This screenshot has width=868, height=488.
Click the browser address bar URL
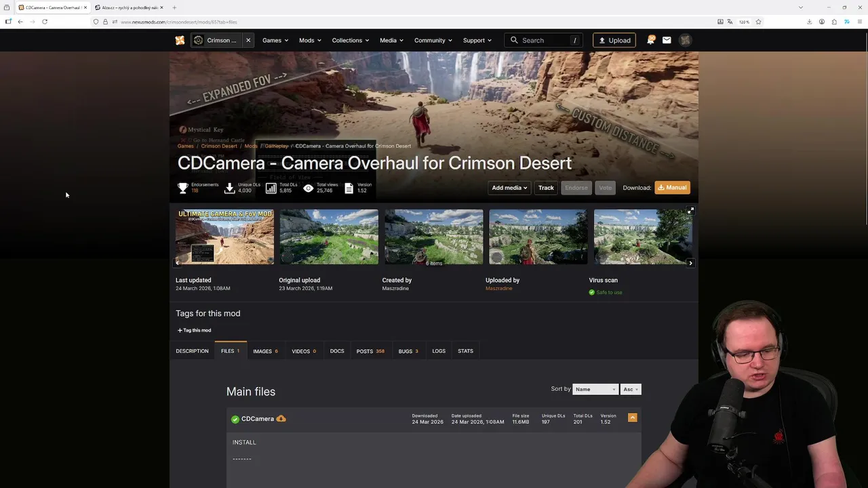(179, 22)
